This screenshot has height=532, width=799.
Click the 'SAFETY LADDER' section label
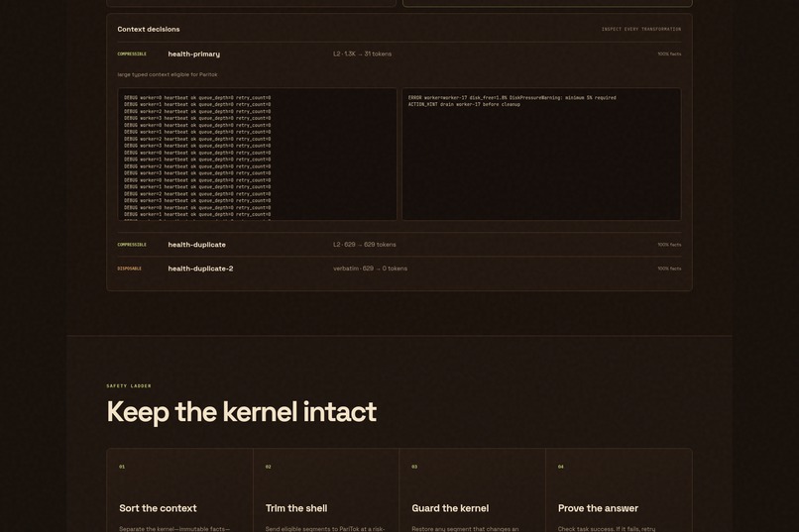(x=129, y=386)
